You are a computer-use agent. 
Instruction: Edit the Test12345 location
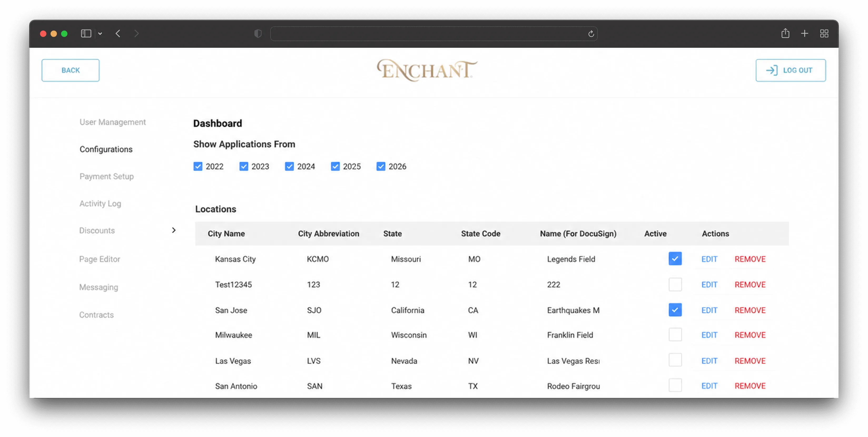709,285
